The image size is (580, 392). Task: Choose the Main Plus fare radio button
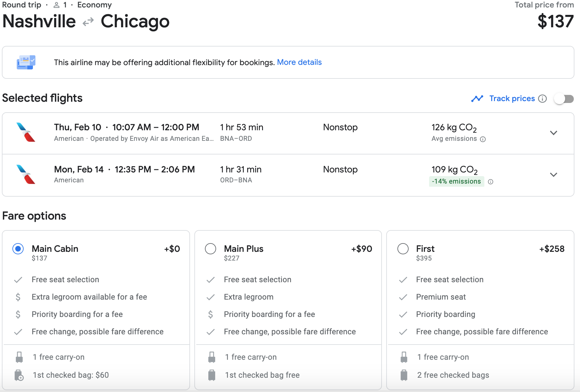211,249
